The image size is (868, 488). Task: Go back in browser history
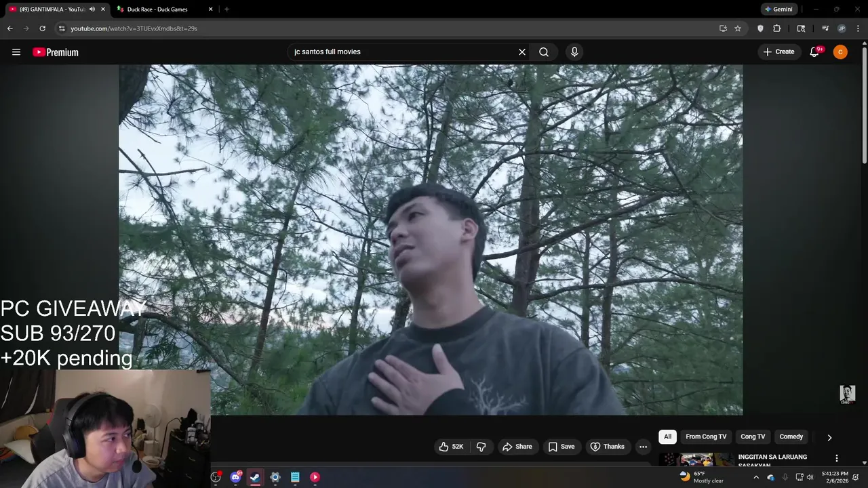9,28
